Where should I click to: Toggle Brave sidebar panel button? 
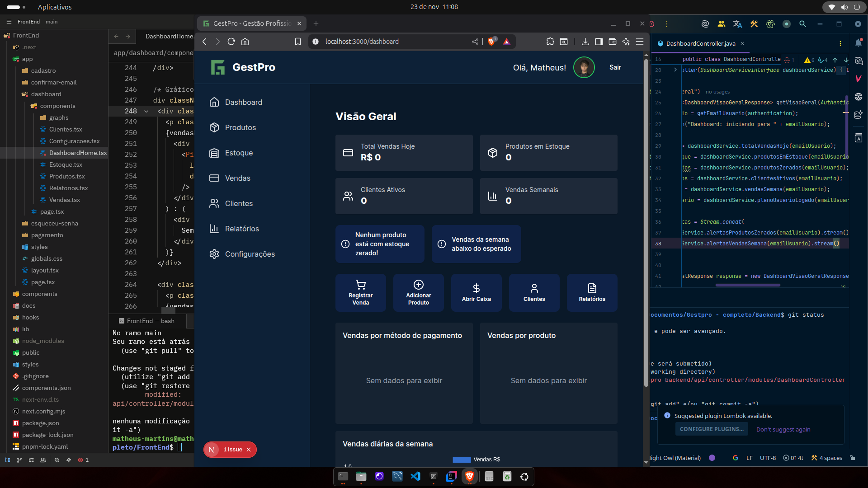click(x=599, y=42)
